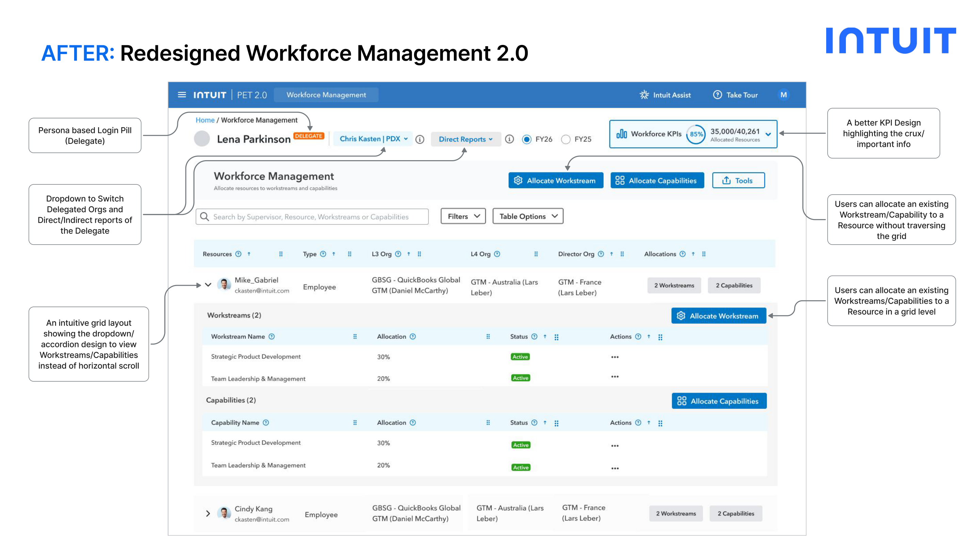Click the help icon next to Allocations column
The height and width of the screenshot is (551, 980).
pos(683,254)
